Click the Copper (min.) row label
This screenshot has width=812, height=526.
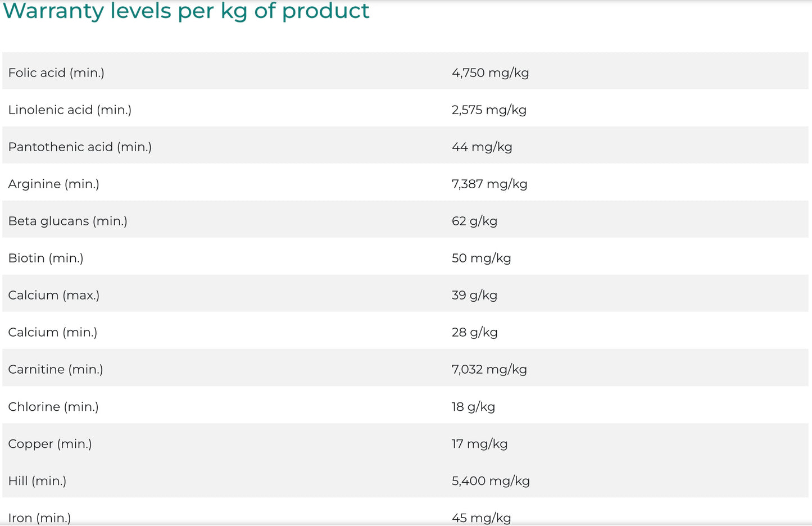tap(49, 443)
